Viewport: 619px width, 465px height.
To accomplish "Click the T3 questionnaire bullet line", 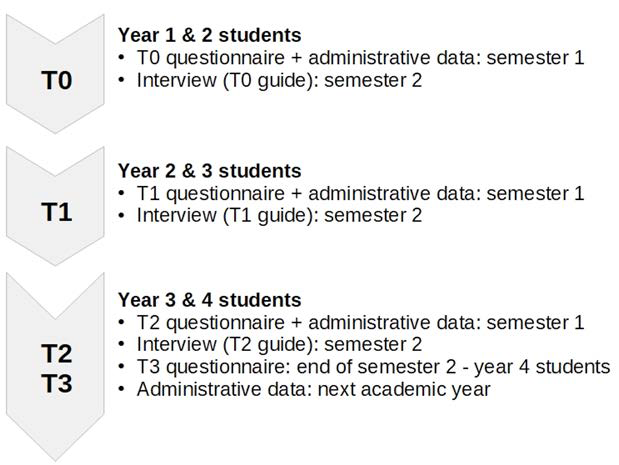I will 372,366.
